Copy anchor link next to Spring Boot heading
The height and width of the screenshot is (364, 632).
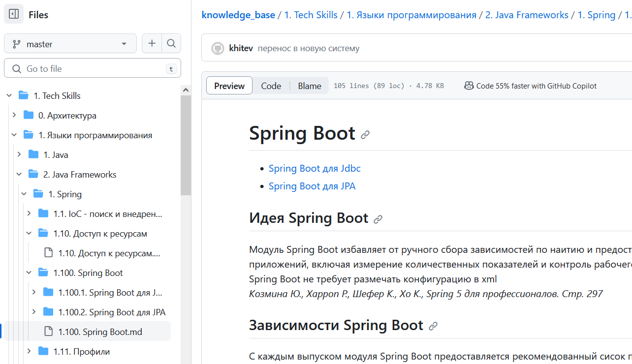point(365,134)
